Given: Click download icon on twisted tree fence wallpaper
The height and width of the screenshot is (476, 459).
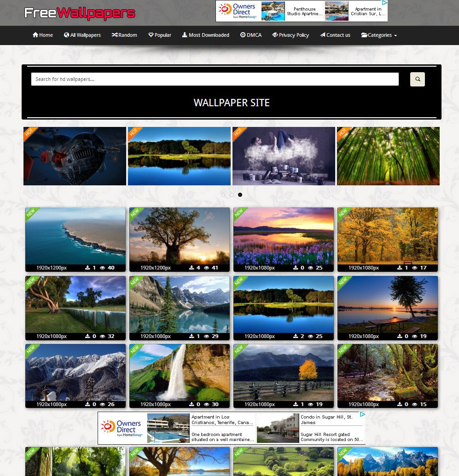Looking at the screenshot, I should click(x=87, y=336).
